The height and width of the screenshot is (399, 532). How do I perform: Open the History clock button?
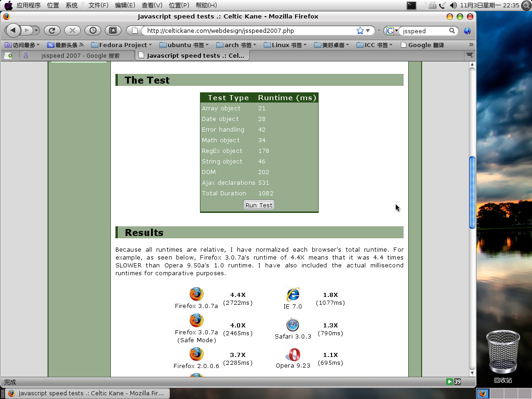[93, 30]
